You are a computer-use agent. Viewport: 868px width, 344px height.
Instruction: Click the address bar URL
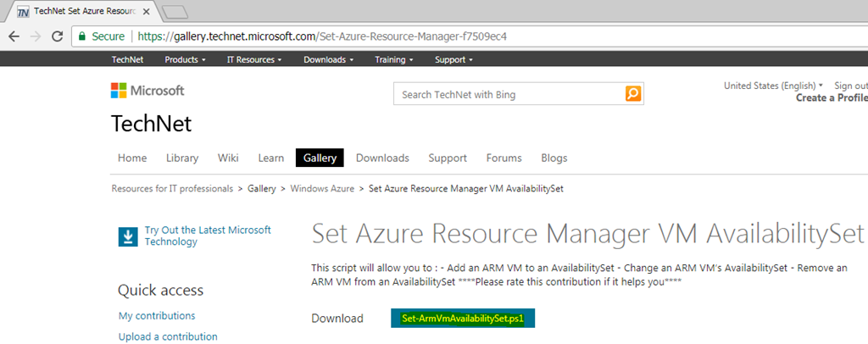point(322,36)
